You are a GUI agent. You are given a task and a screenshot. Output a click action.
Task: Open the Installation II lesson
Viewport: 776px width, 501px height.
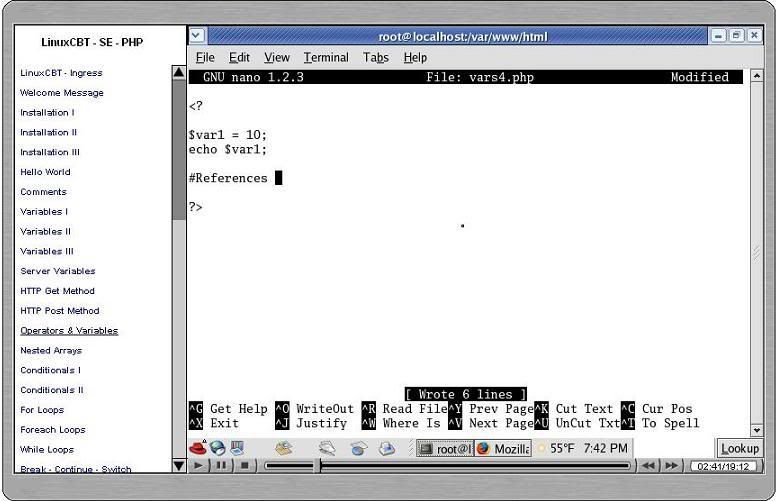(48, 132)
